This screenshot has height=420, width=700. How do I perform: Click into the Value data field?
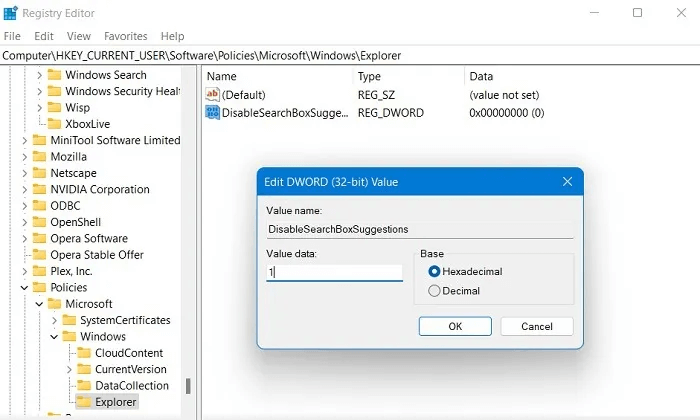pyautogui.click(x=334, y=272)
